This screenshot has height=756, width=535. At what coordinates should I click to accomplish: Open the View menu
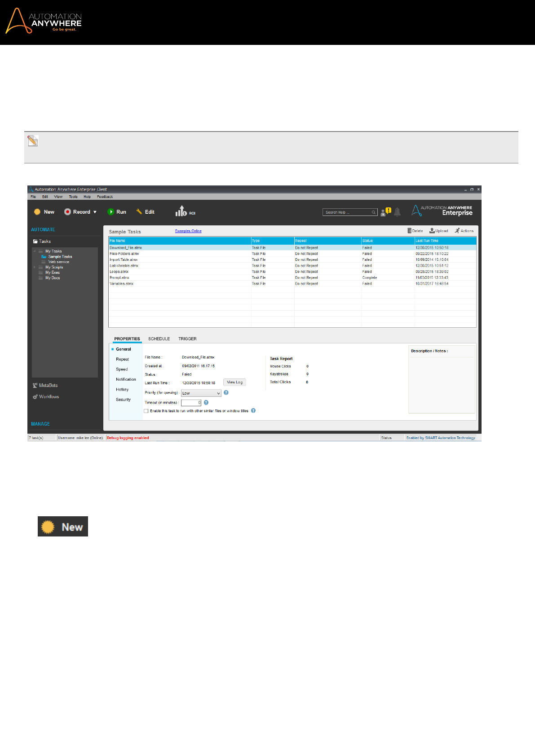coord(58,197)
